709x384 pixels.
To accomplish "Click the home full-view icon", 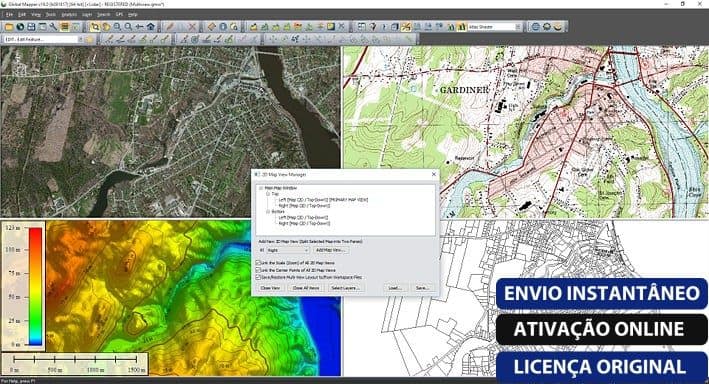I will (151, 27).
